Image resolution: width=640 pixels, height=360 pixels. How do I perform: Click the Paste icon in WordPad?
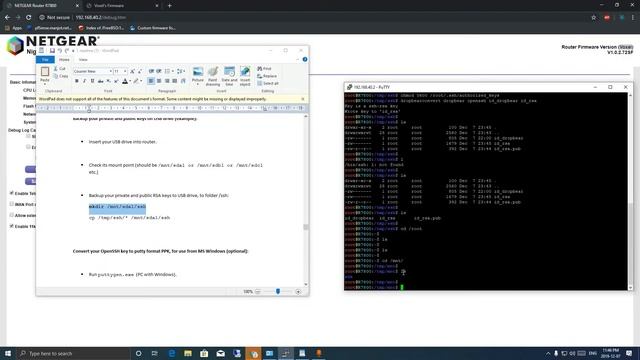(x=45, y=72)
